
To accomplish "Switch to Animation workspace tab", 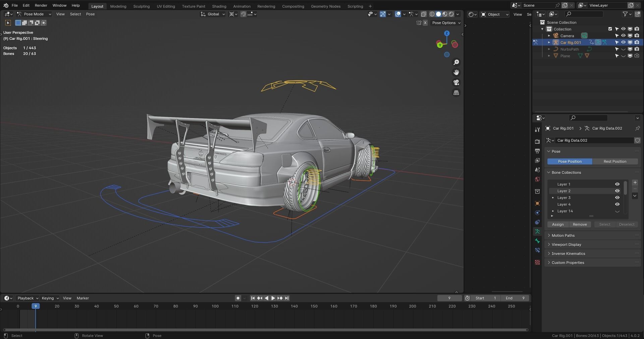I will 242,6.
